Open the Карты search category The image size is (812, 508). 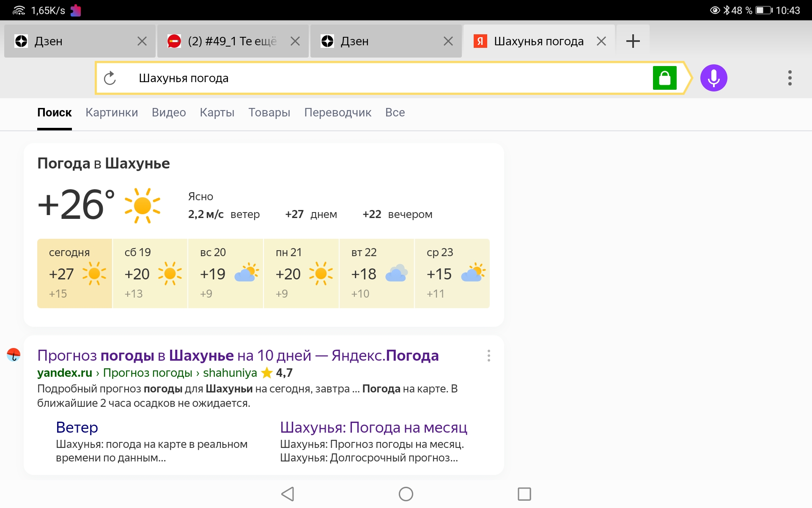pos(217,112)
